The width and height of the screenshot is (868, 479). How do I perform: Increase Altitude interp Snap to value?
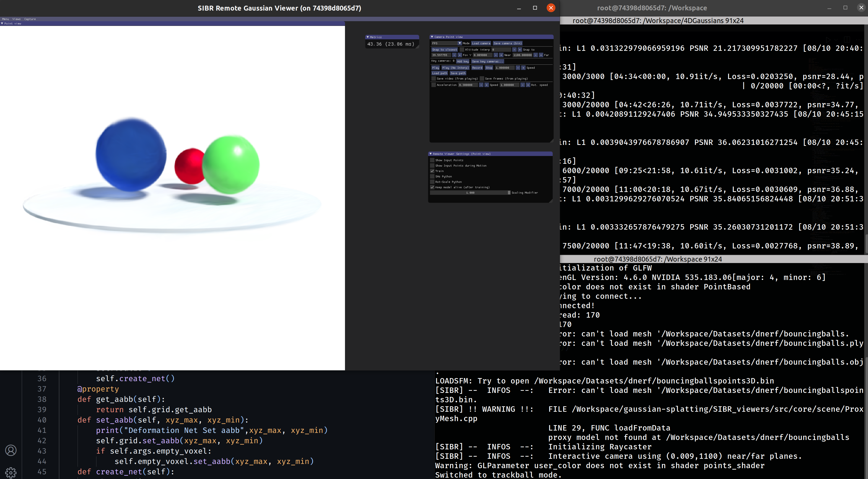click(x=520, y=50)
